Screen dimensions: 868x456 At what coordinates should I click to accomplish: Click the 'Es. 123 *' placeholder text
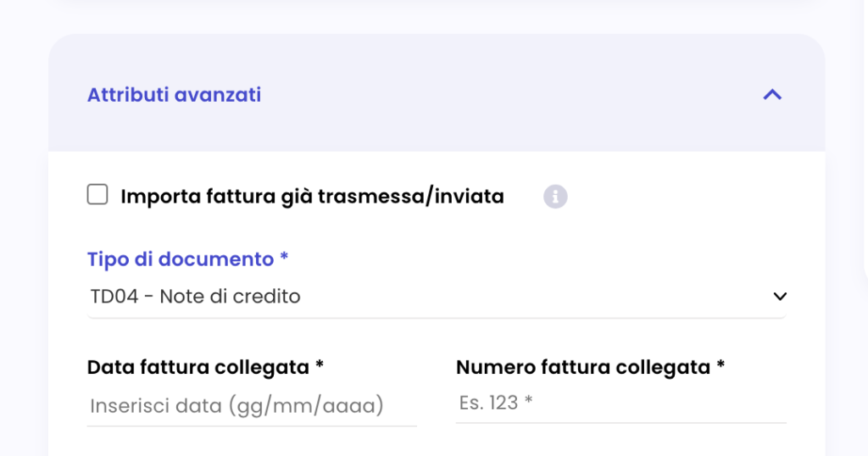[496, 403]
